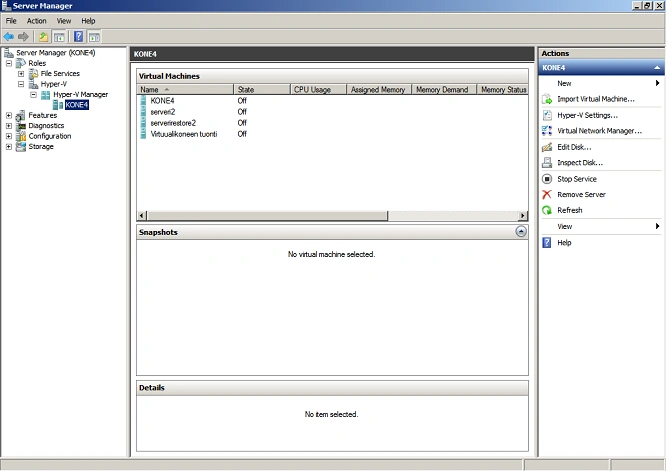Click the CPU Usage column header
The image size is (666, 471).
coord(319,90)
